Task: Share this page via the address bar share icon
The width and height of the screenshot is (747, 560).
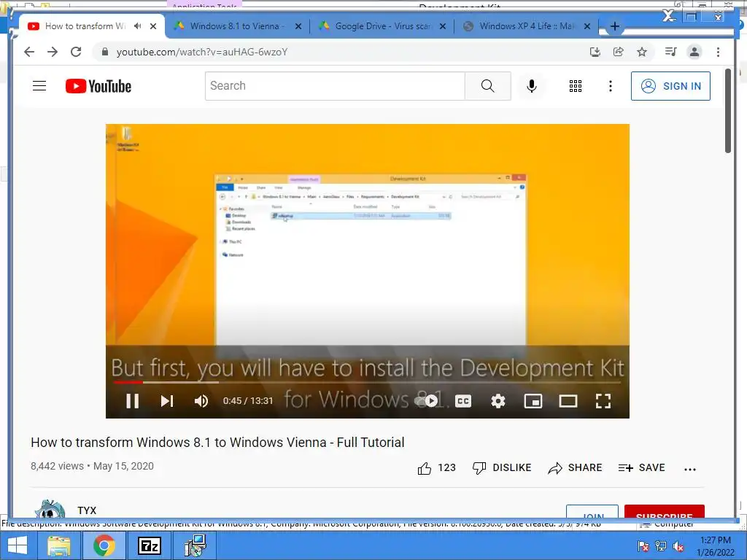Action: (x=619, y=52)
